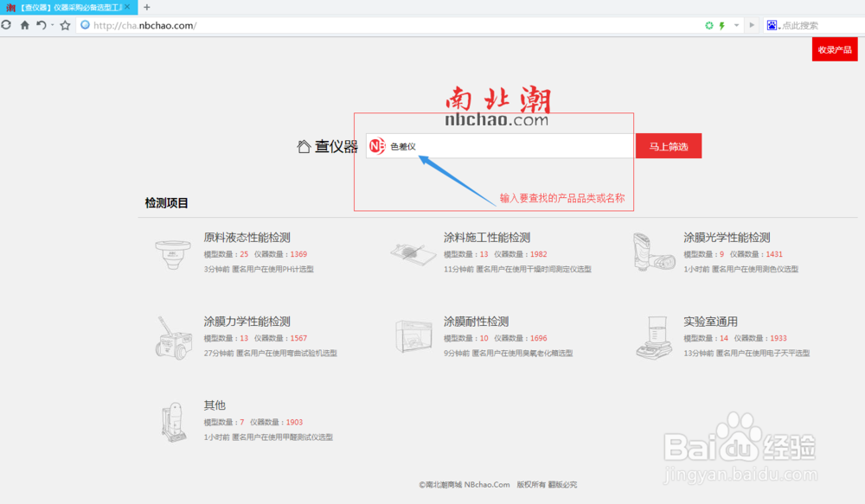Click 匿名用户在使用甲醛测试仪选型 activity text
The height and width of the screenshot is (504, 865).
(x=283, y=437)
